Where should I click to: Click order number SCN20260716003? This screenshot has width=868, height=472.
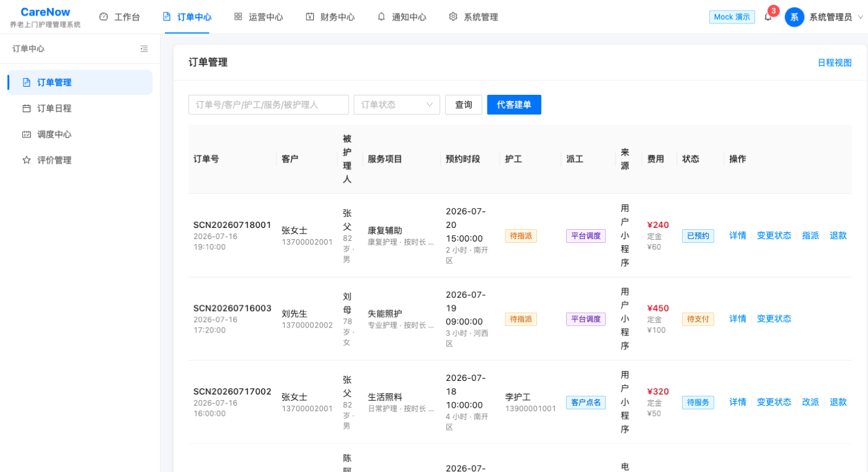point(232,308)
